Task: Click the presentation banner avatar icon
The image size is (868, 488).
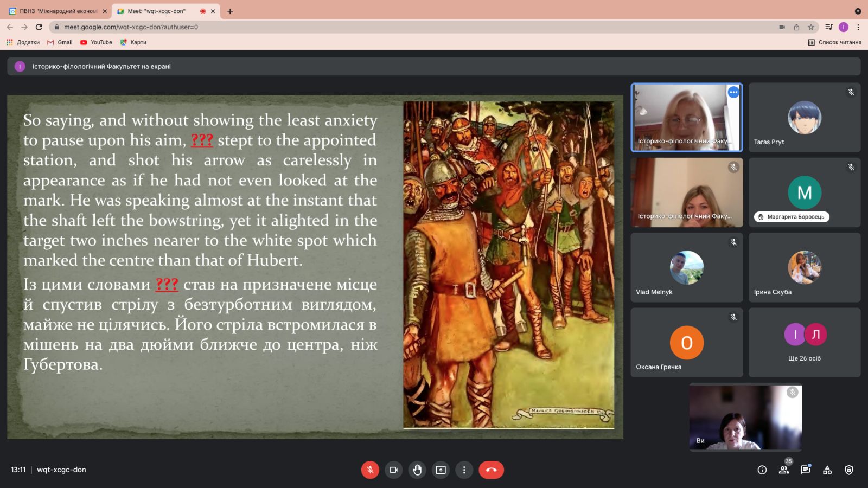Action: pos(20,67)
